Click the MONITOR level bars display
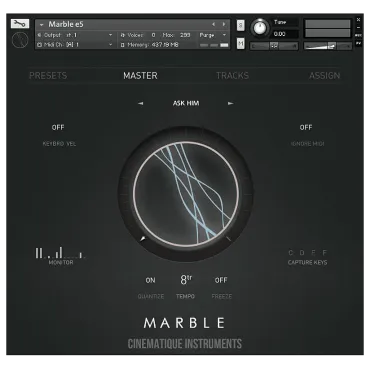 [60, 253]
